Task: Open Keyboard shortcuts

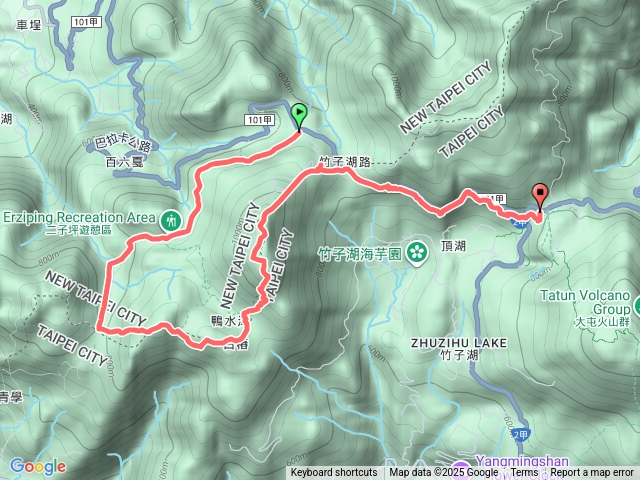Action: (334, 473)
